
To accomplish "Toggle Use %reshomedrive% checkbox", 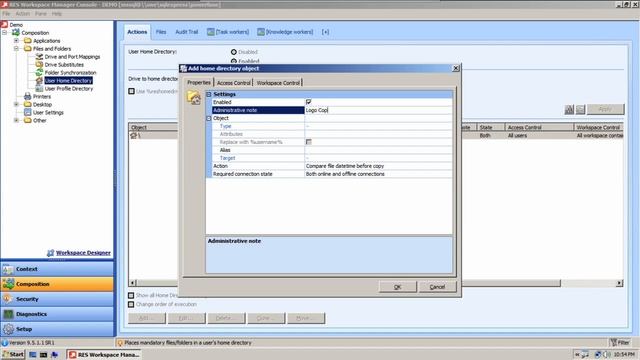I will pos(131,91).
